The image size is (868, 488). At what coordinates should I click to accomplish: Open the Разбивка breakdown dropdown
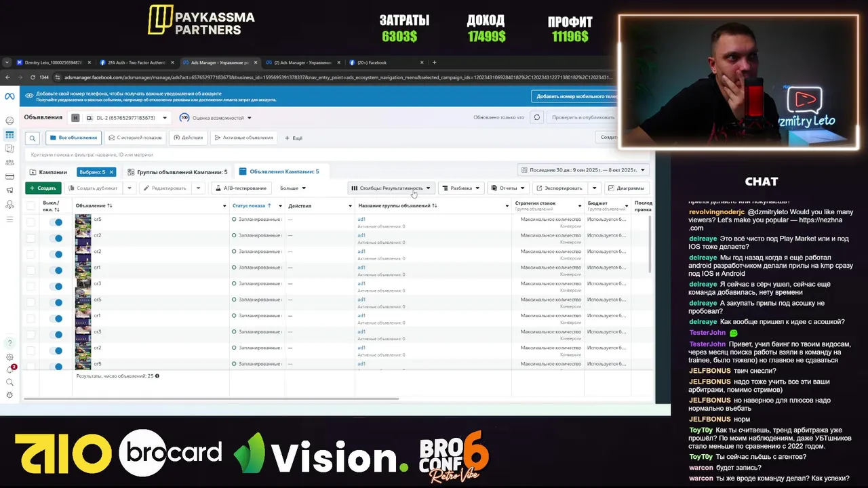click(460, 188)
